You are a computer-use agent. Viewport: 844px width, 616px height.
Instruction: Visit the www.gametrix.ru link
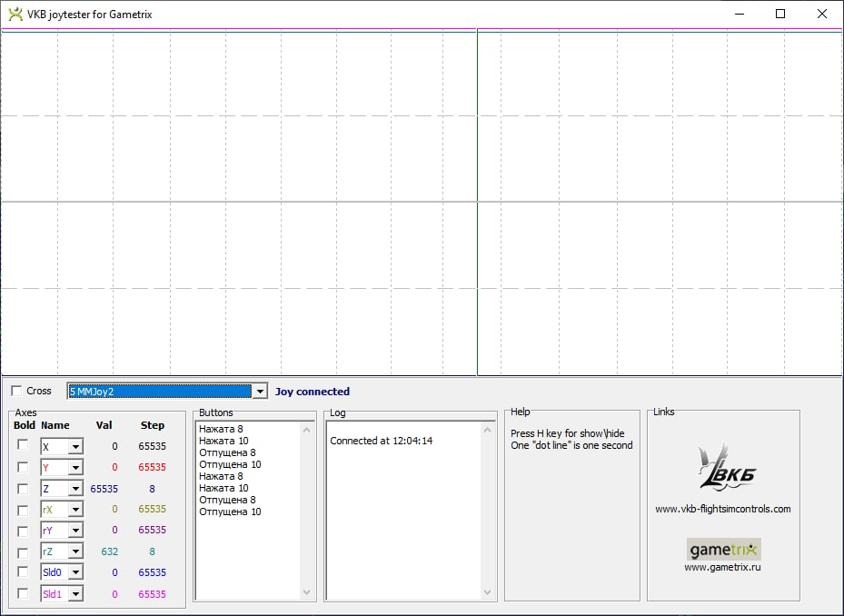point(723,567)
